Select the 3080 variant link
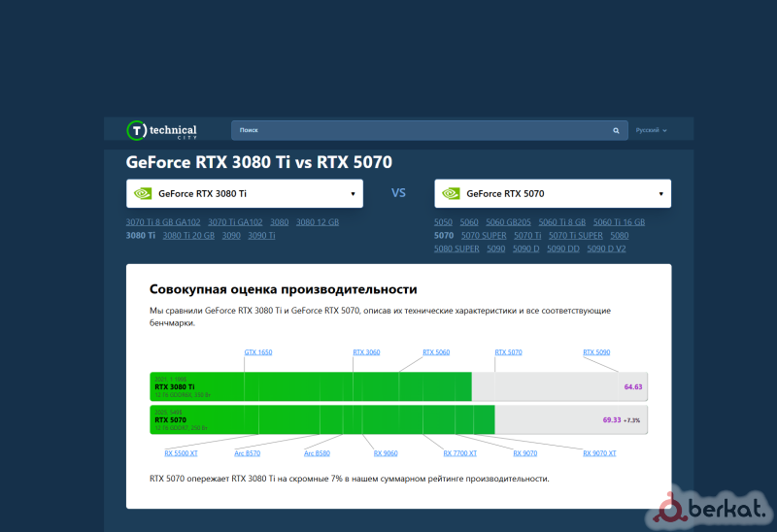777x532 pixels. (280, 222)
